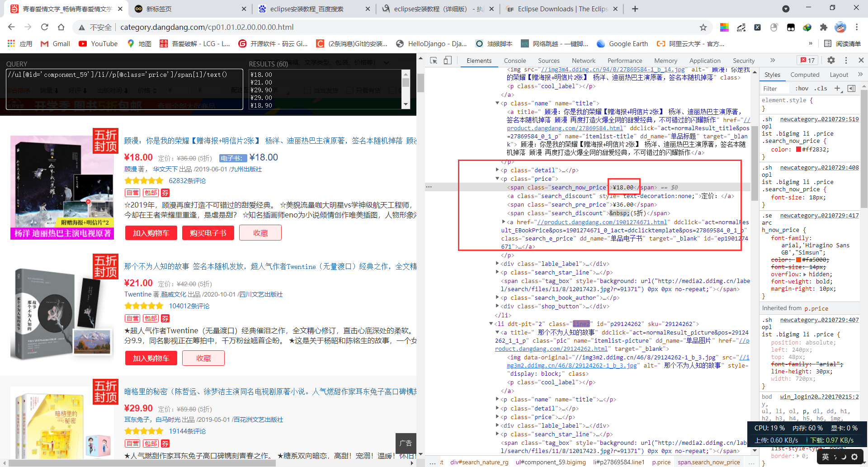868x467 pixels.
Task: Open the DevTools three-dot customize menu
Action: [846, 60]
